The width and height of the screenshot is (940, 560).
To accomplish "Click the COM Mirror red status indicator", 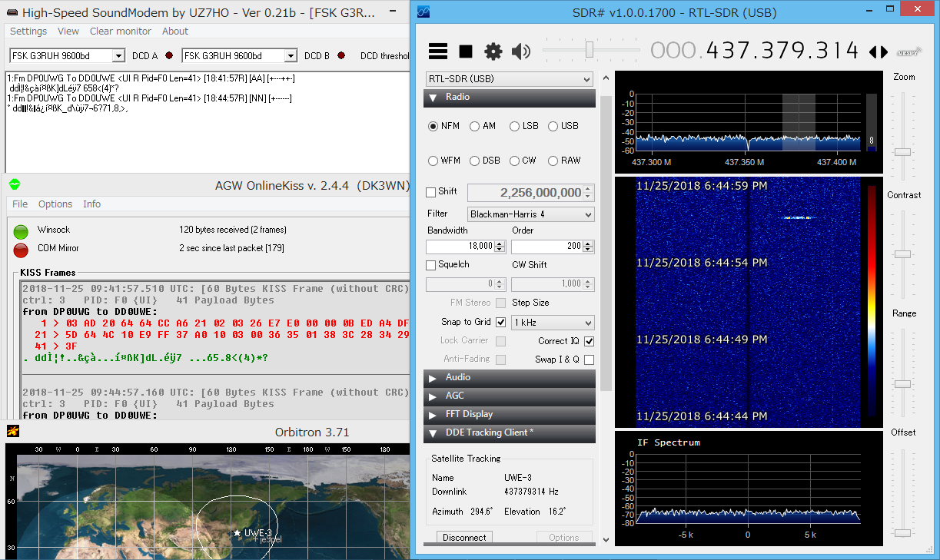I will pyautogui.click(x=21, y=249).
